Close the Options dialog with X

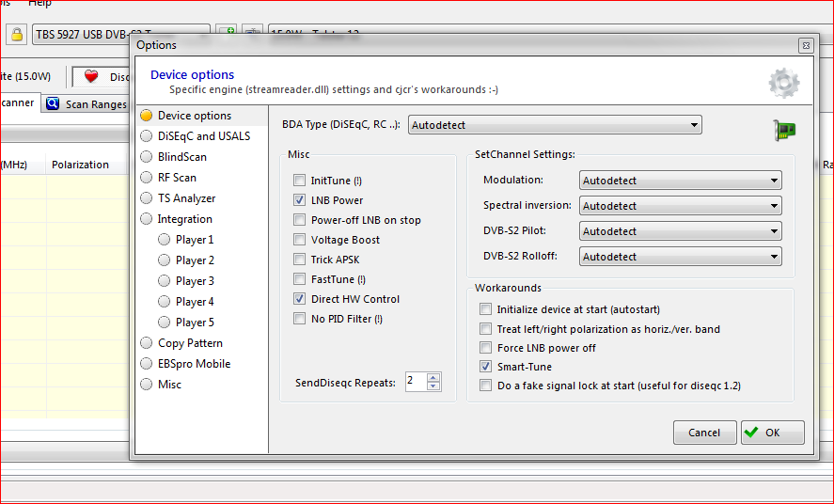coord(806,45)
